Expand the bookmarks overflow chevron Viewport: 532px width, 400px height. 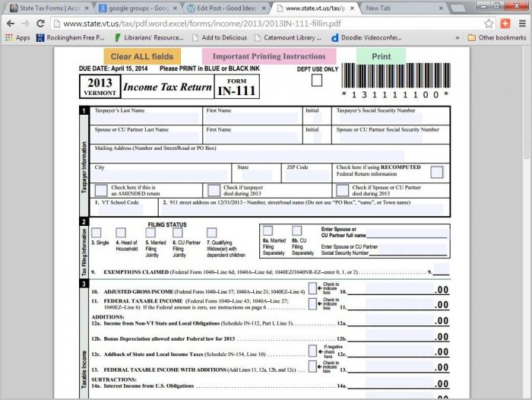[458, 38]
